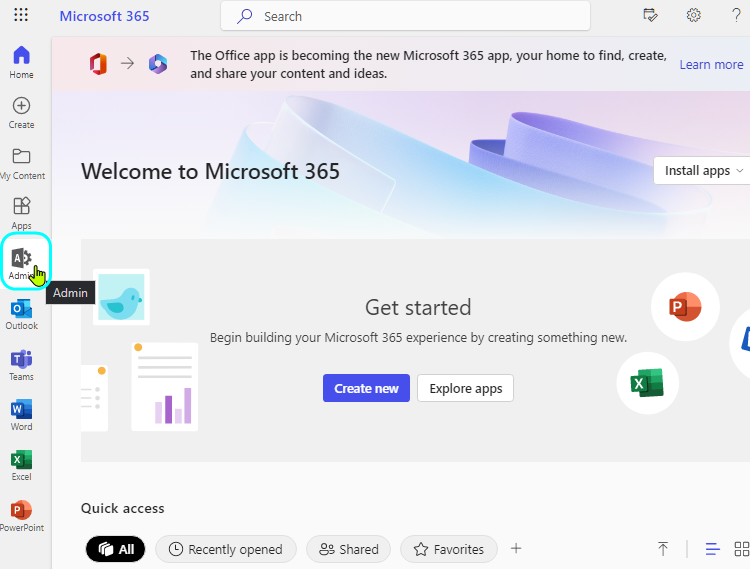This screenshot has height=569, width=750.
Task: Click the Excel icon in Get started
Action: (647, 383)
